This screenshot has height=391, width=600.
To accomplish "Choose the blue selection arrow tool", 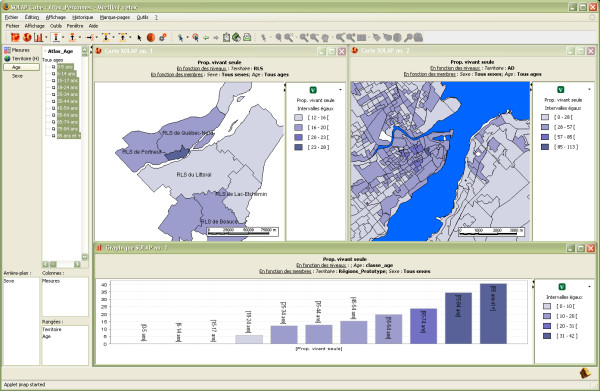I will 181,37.
